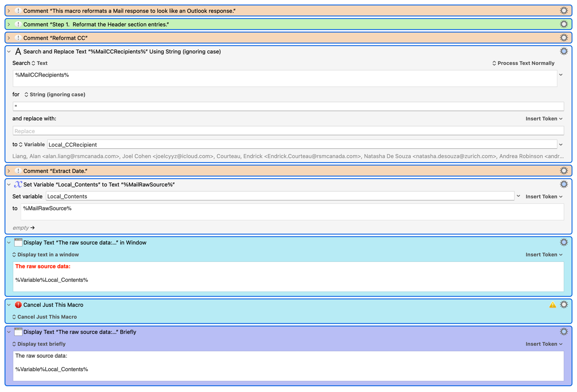
Task: Click the Set Variable script X icon
Action: (18, 184)
